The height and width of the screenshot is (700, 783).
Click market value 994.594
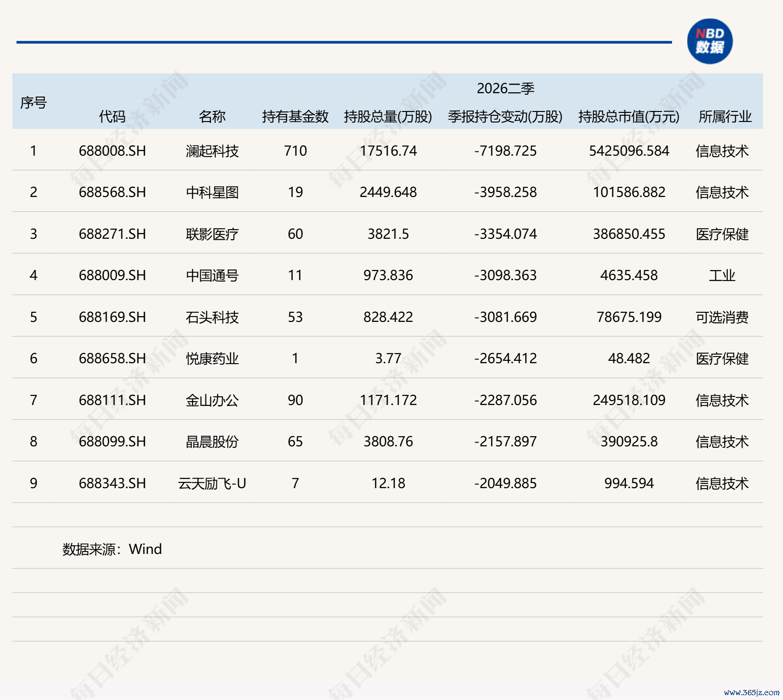click(629, 483)
